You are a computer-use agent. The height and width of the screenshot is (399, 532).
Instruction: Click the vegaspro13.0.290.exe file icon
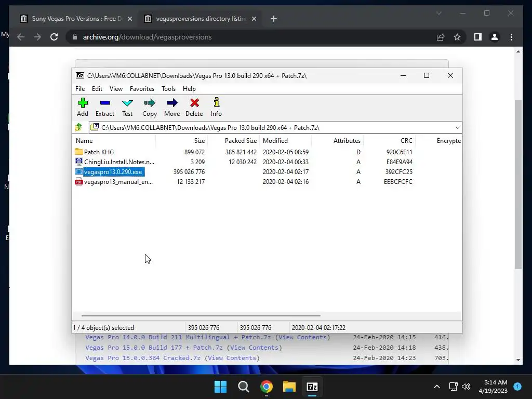click(x=79, y=171)
